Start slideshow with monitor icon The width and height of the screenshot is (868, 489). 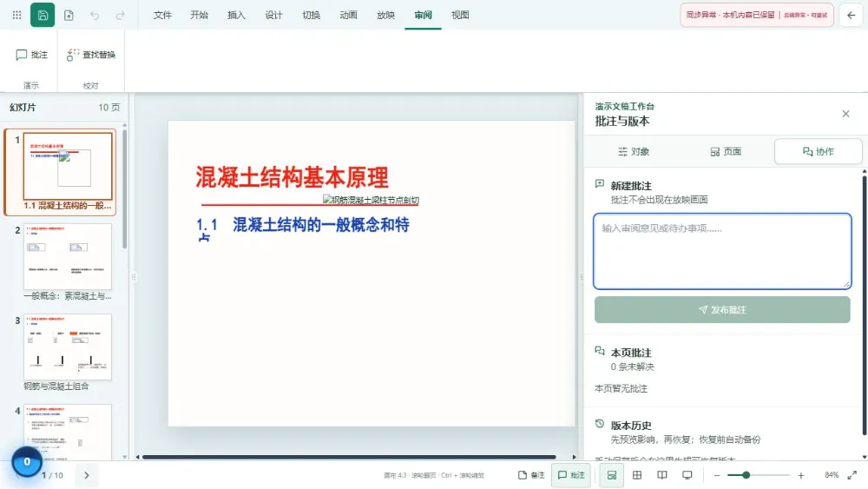tap(687, 475)
